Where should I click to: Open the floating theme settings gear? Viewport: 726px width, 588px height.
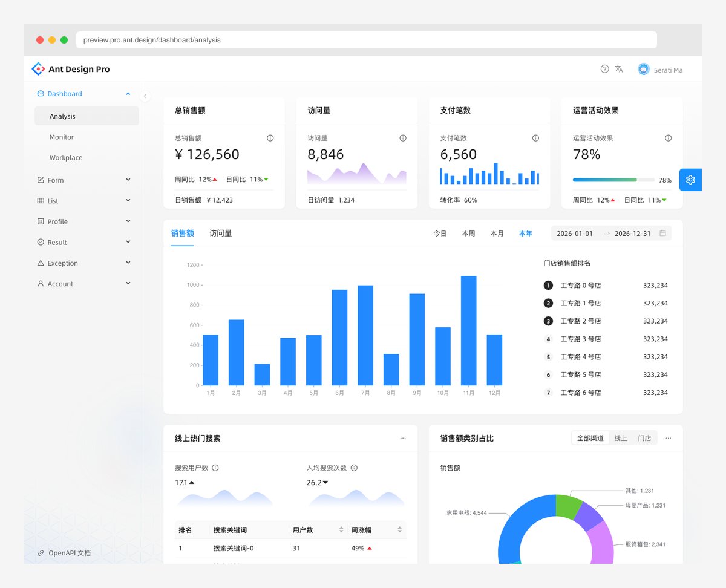(690, 180)
